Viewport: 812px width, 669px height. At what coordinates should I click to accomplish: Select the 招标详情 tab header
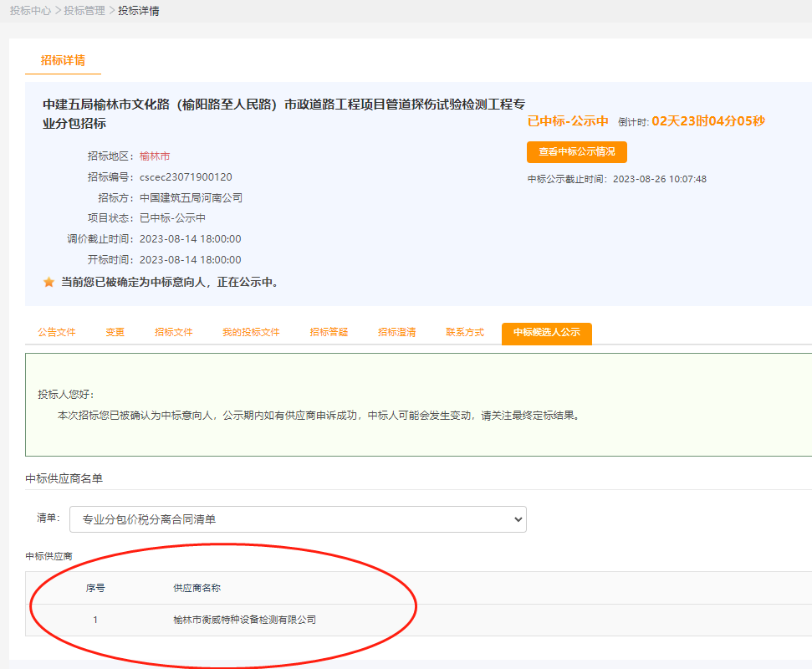(64, 60)
